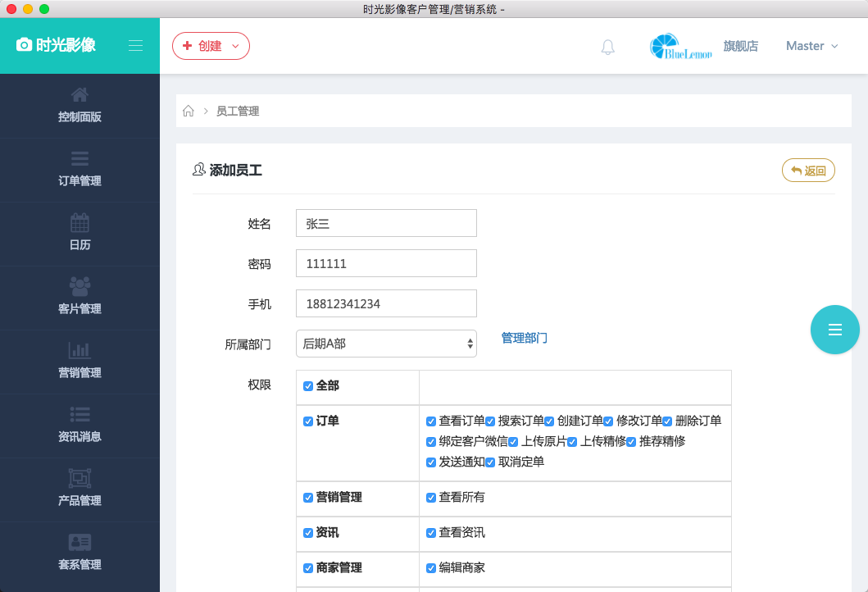Click the hamburger icon next to 时光影像
Image resolution: width=868 pixels, height=592 pixels.
coord(135,46)
